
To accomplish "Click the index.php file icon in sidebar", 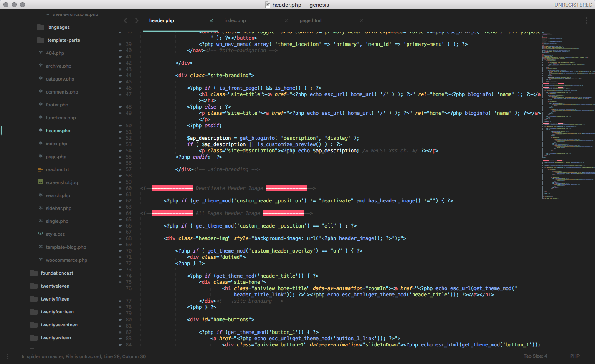I will 41,144.
